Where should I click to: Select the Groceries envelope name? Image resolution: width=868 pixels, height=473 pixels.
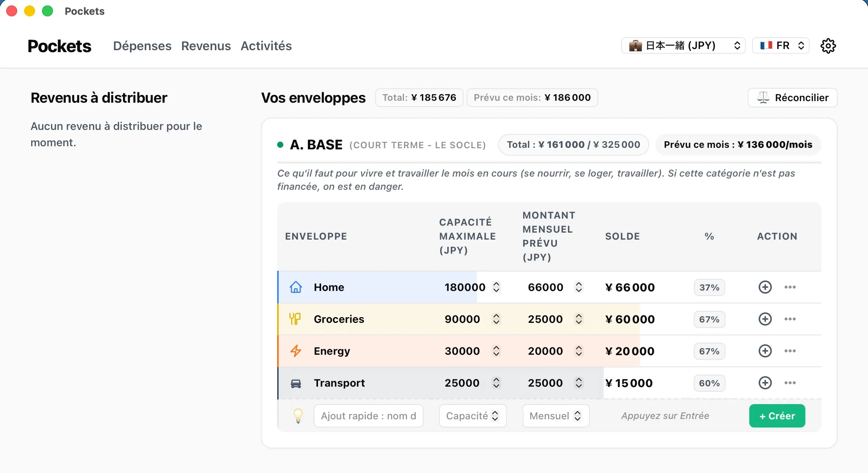339,319
